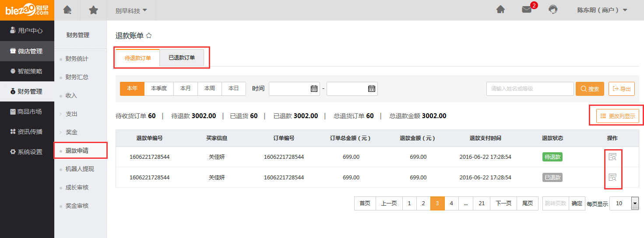Viewport: 644px width, 238px height.
Task: Click the 导出 export button
Action: [x=621, y=89]
